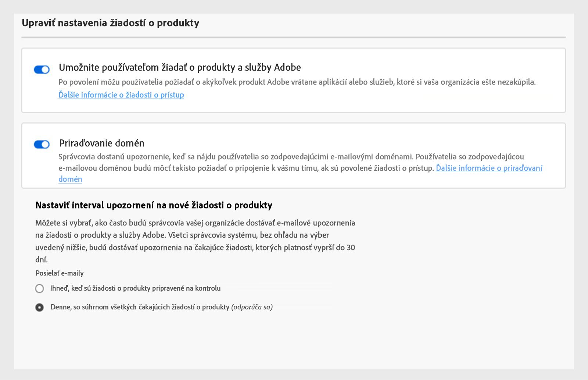Click the 'Ihneď, keď sú žiadosti' option label
Screen dimensions: 588x380
click(x=135, y=288)
